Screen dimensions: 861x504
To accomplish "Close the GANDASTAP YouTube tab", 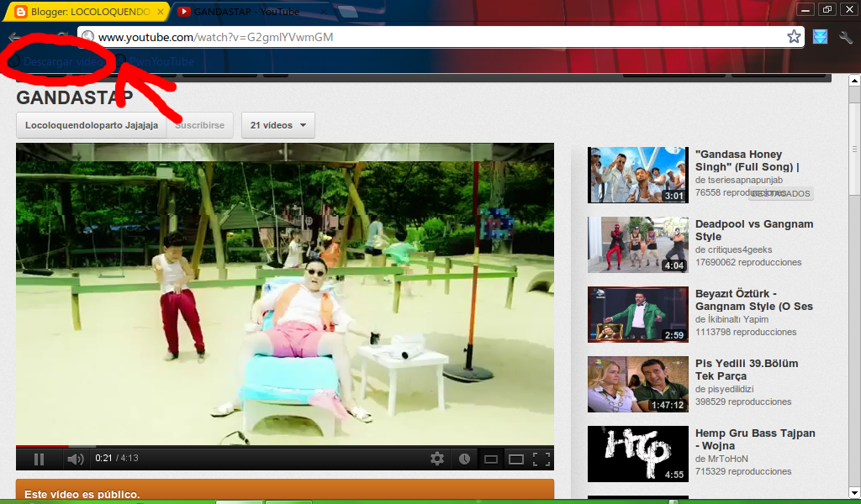I will click(x=324, y=12).
